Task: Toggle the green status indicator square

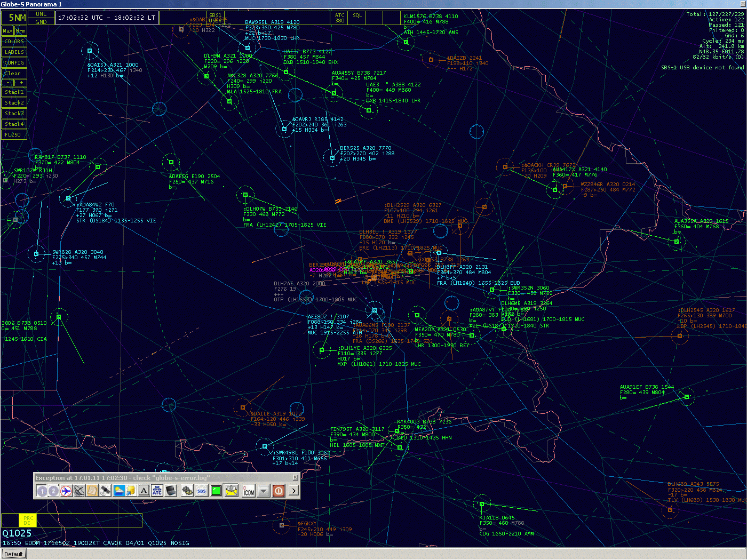Action: (216, 491)
